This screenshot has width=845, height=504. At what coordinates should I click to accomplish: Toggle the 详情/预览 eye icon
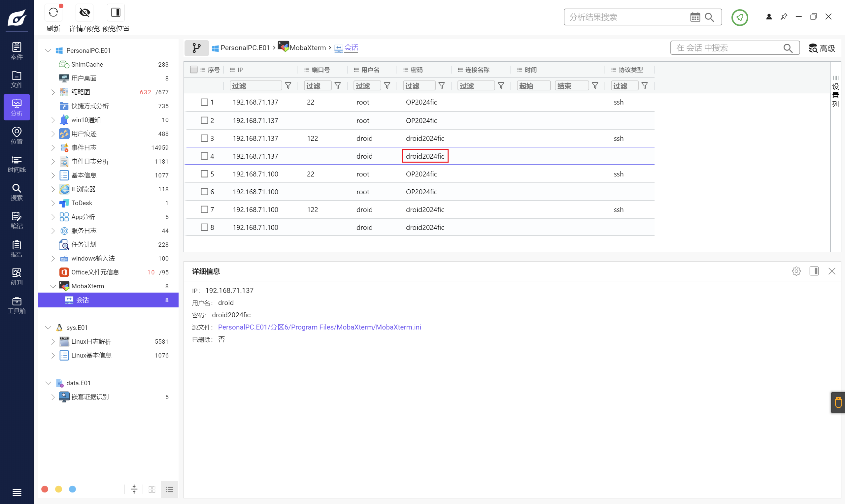[x=84, y=13]
